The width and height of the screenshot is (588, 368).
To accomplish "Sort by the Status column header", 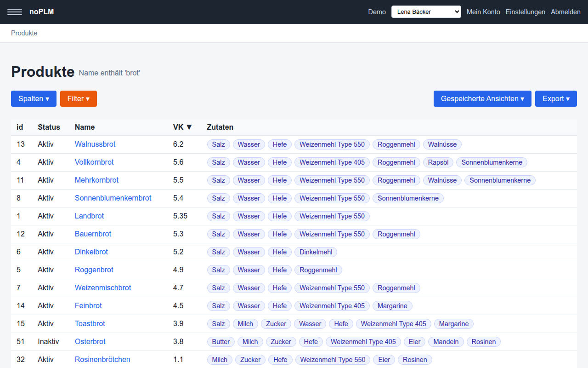I will click(49, 127).
